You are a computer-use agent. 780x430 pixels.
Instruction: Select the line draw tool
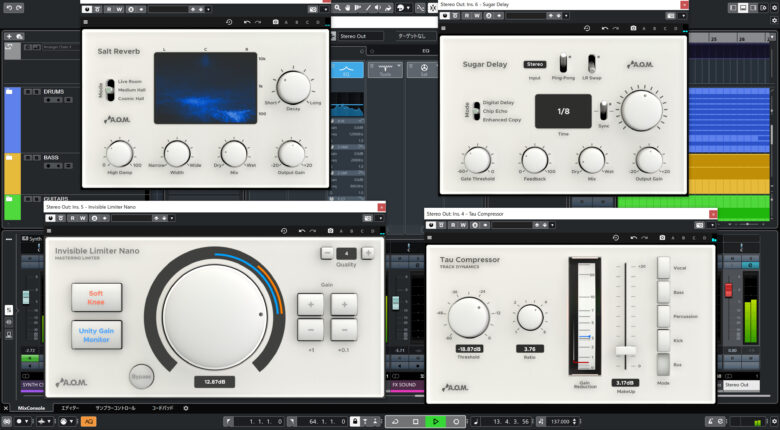pyautogui.click(x=368, y=8)
